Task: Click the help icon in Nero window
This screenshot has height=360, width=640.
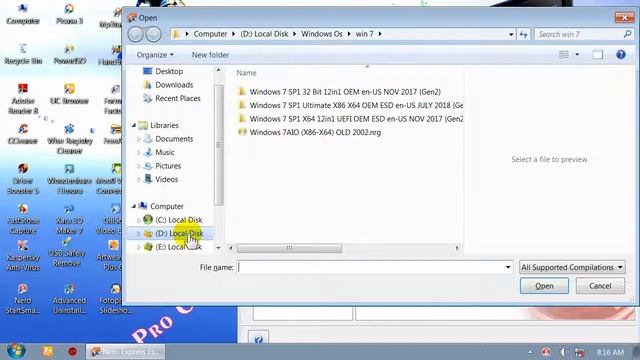Action: pyautogui.click(x=258, y=339)
